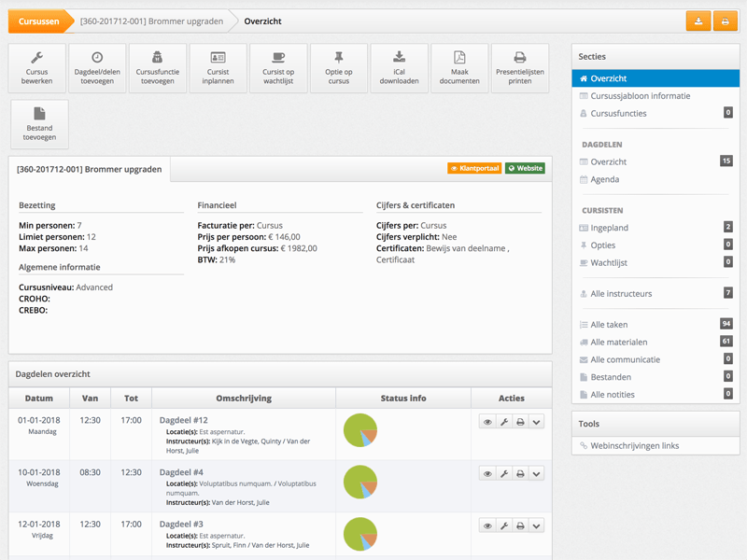
Task: Edit Dagdeel #4 with wrench icon
Action: pyautogui.click(x=504, y=474)
